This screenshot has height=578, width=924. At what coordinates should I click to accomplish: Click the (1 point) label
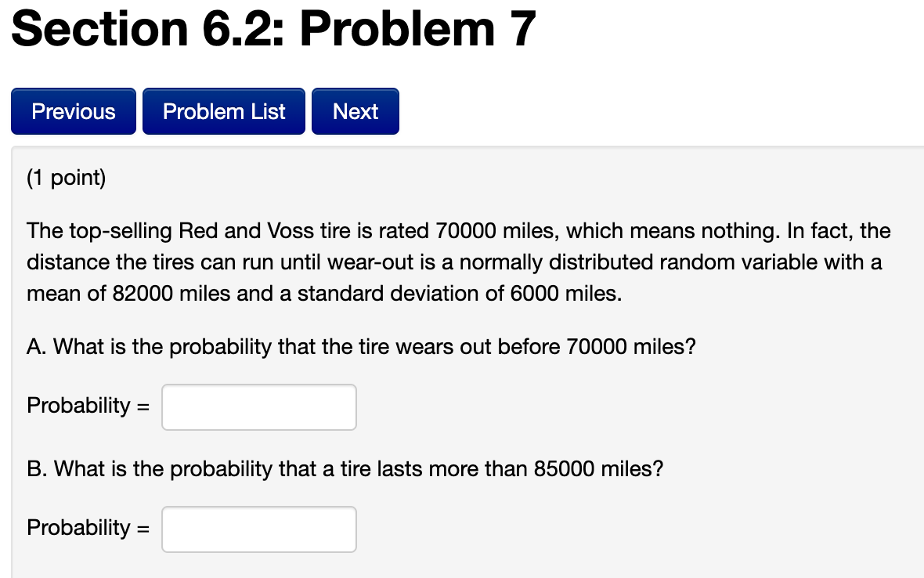[66, 178]
